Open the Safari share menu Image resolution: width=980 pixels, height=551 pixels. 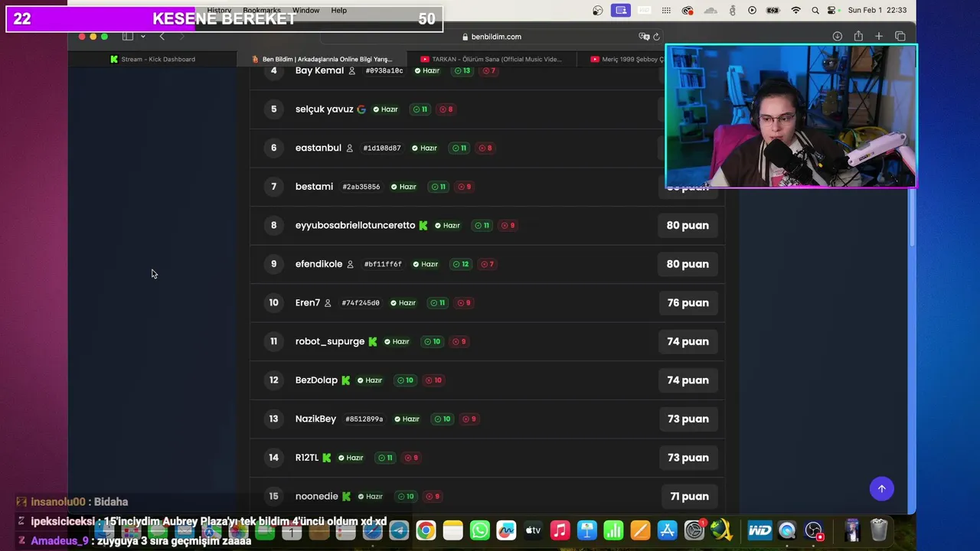click(858, 36)
